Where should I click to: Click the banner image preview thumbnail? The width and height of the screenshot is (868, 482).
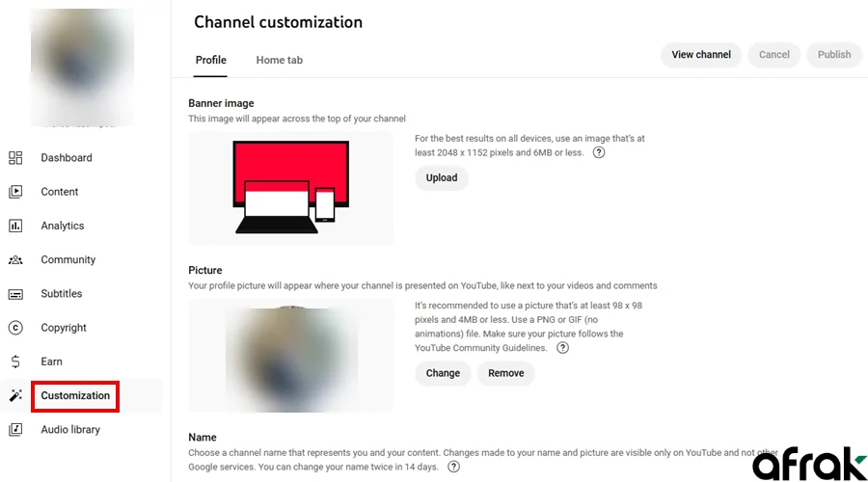(291, 188)
